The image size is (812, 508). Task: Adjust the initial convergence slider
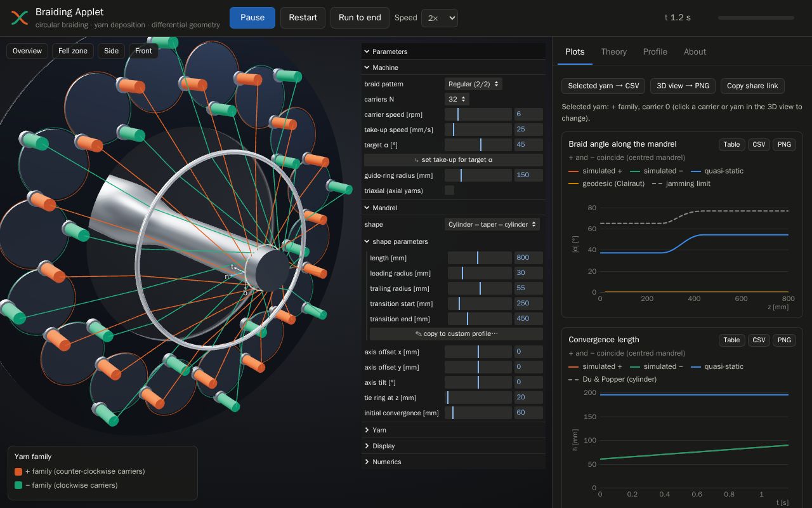(478, 413)
